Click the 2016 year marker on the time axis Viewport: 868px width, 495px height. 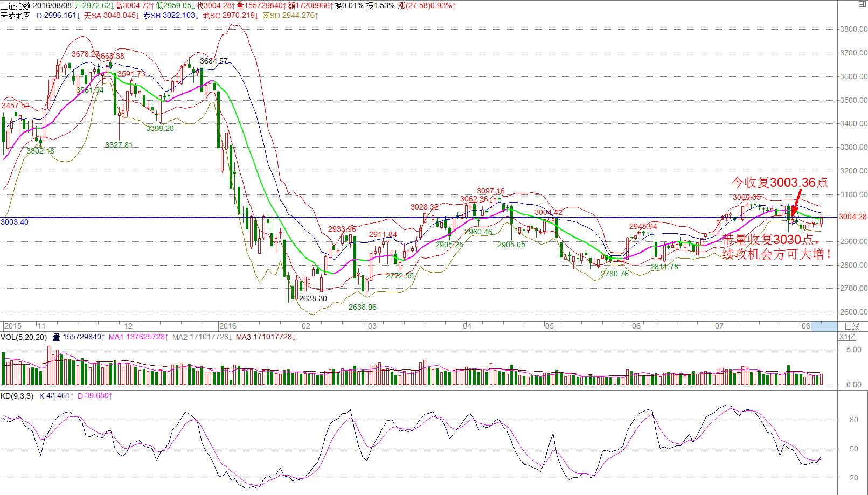pyautogui.click(x=228, y=326)
